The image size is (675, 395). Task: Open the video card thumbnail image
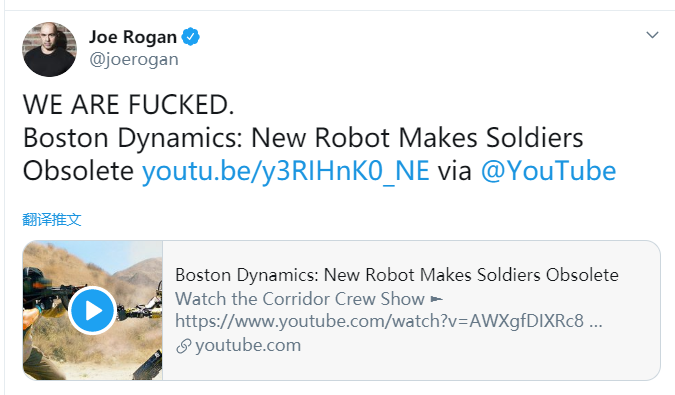[x=93, y=310]
